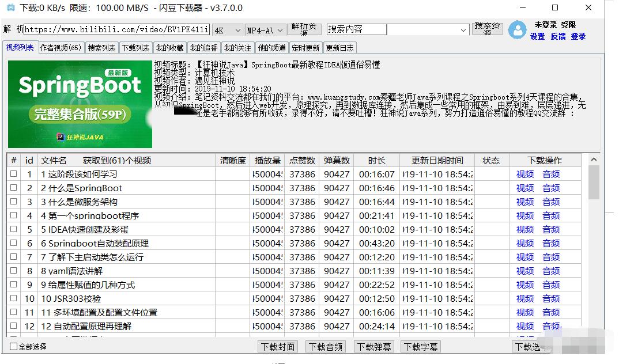Click the user avatar icon
619x364 pixels.
(517, 30)
